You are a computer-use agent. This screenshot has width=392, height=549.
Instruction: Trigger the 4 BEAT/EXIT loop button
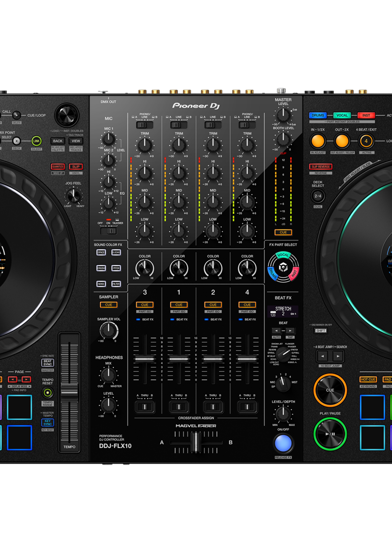(x=366, y=141)
